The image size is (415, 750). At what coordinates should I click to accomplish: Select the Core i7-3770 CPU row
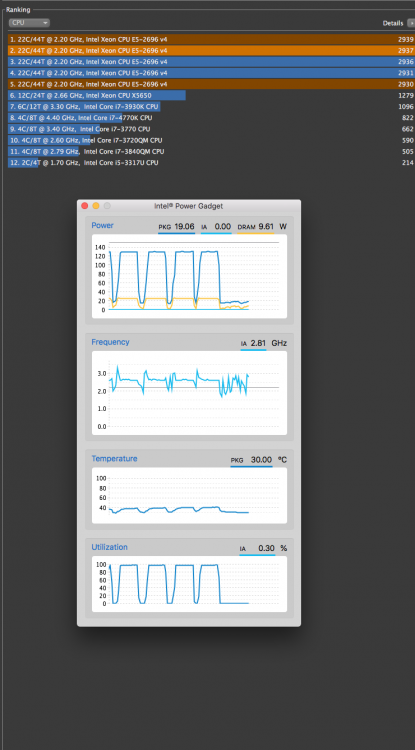click(x=211, y=129)
